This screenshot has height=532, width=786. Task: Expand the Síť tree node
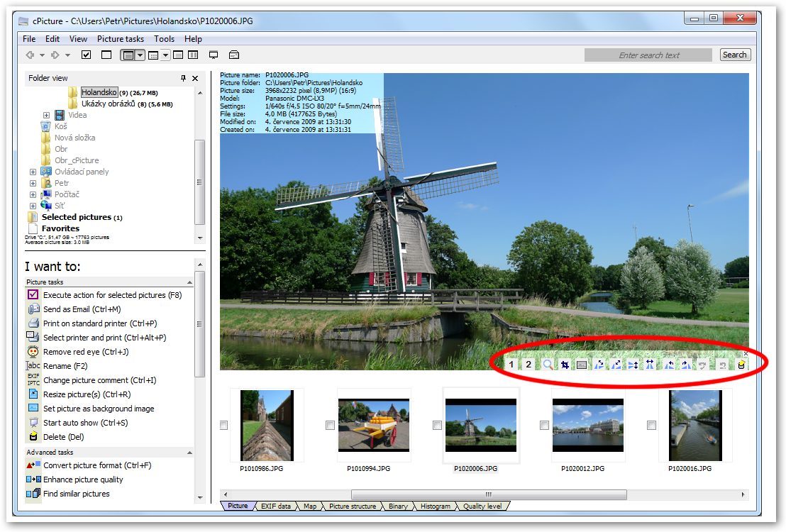coord(33,206)
